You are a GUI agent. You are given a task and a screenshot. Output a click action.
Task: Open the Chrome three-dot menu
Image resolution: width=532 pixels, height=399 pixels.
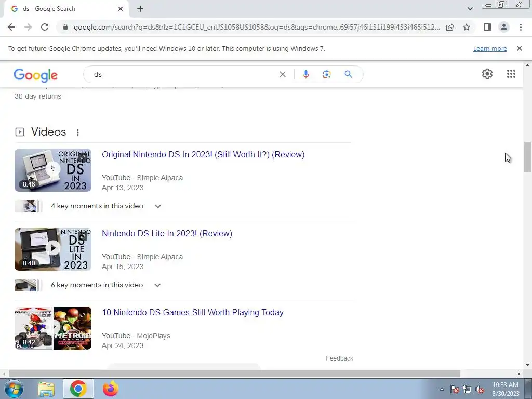521,27
